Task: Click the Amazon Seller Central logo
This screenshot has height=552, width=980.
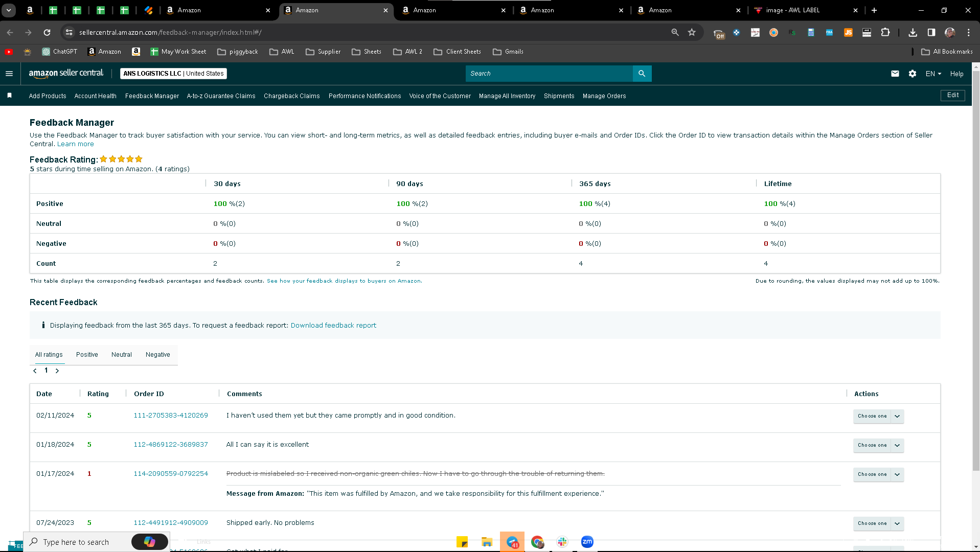Action: point(66,74)
